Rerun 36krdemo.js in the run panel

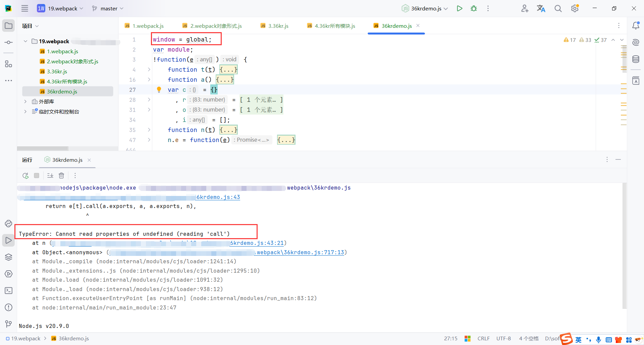click(25, 175)
